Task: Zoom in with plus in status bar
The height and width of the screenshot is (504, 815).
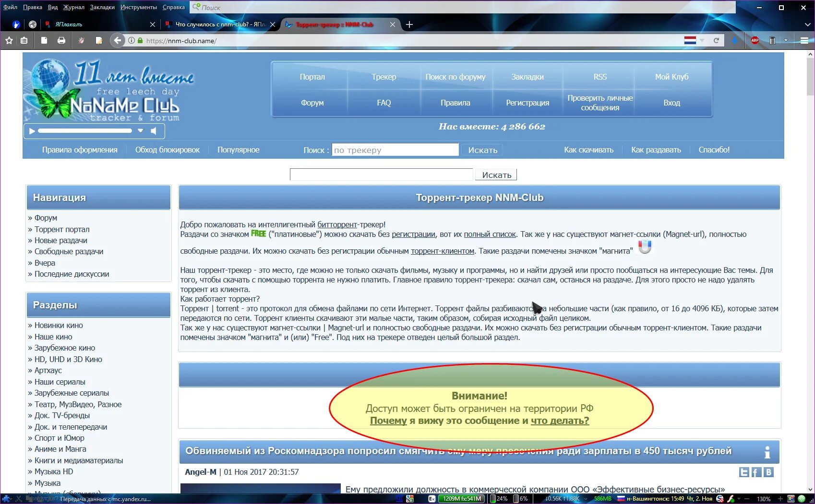Action: point(780,499)
